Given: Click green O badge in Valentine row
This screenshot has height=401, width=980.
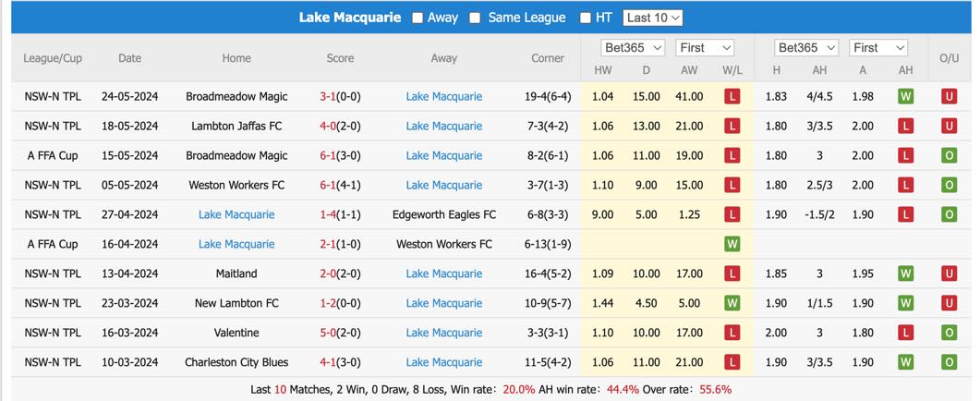Looking at the screenshot, I should click(949, 333).
